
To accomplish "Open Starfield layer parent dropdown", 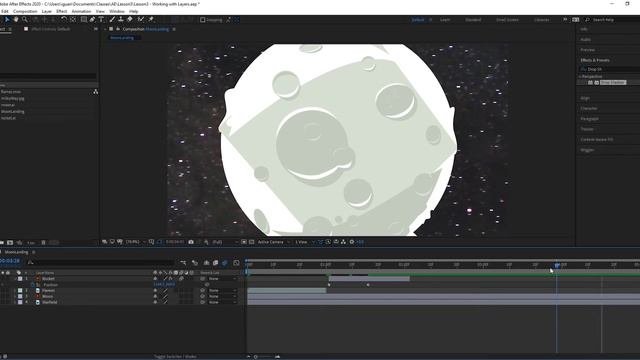I will pos(222,302).
